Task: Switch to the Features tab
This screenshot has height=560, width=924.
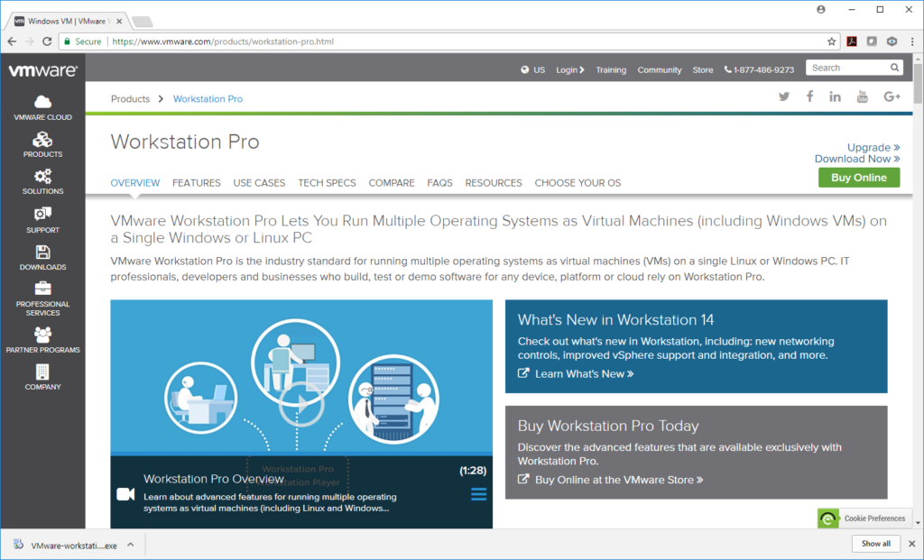Action: [x=196, y=183]
